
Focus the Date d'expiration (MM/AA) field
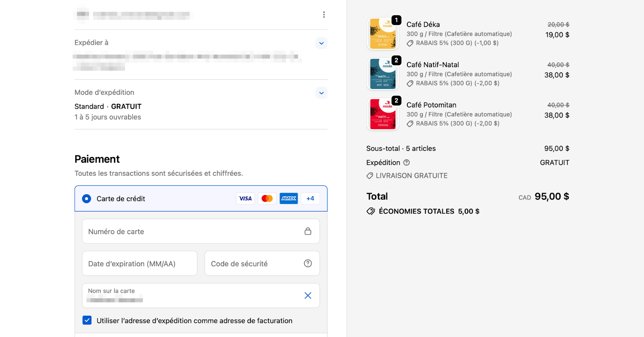(x=139, y=263)
